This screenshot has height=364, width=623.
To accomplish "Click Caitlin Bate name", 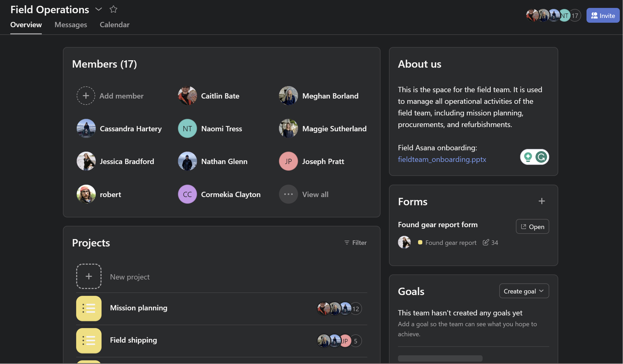I will [220, 96].
